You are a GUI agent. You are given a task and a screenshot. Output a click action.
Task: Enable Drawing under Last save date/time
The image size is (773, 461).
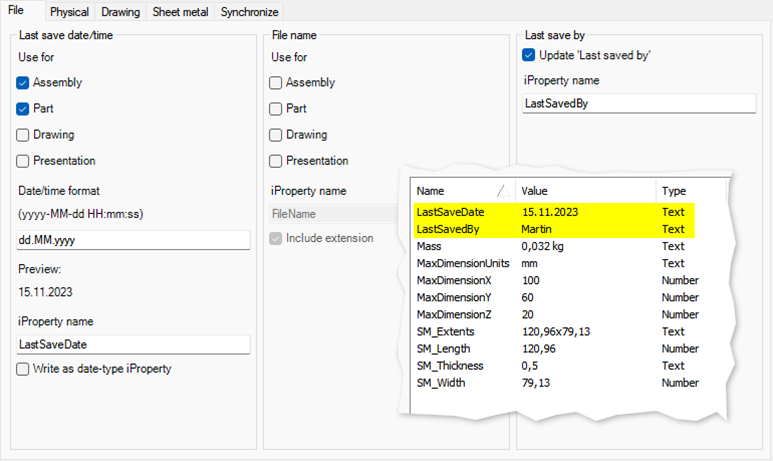(x=23, y=135)
